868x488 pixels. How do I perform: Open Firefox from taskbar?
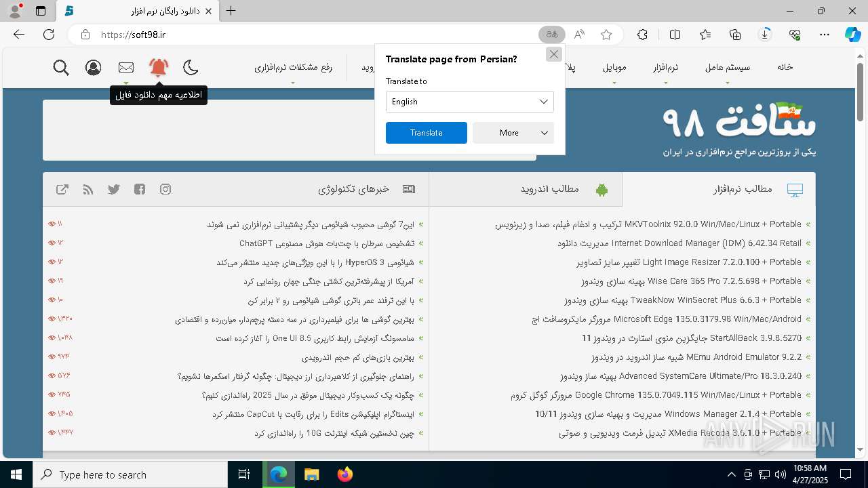coord(345,474)
